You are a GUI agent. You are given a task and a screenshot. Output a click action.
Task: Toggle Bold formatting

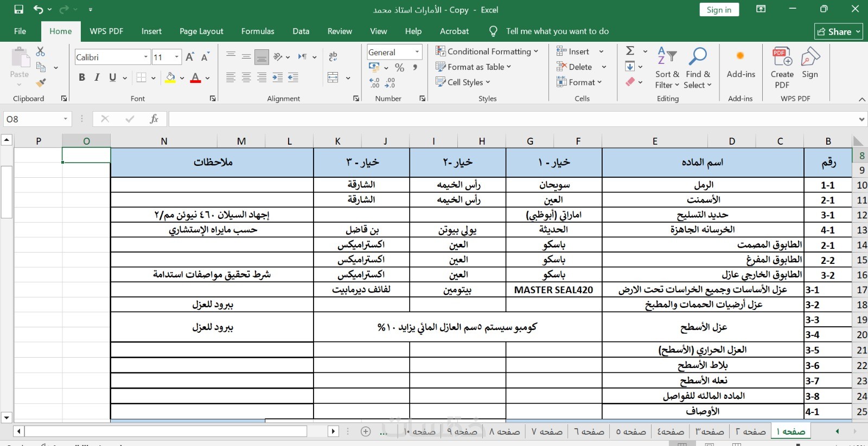coord(82,77)
